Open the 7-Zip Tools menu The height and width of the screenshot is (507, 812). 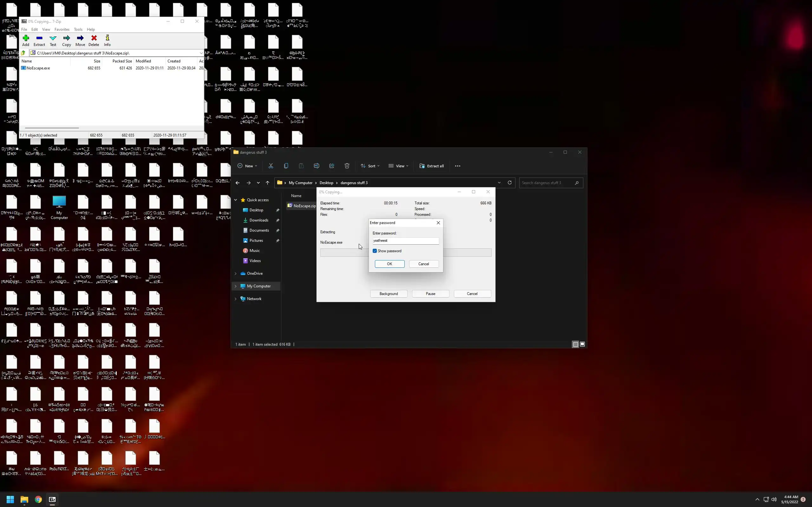pyautogui.click(x=78, y=29)
